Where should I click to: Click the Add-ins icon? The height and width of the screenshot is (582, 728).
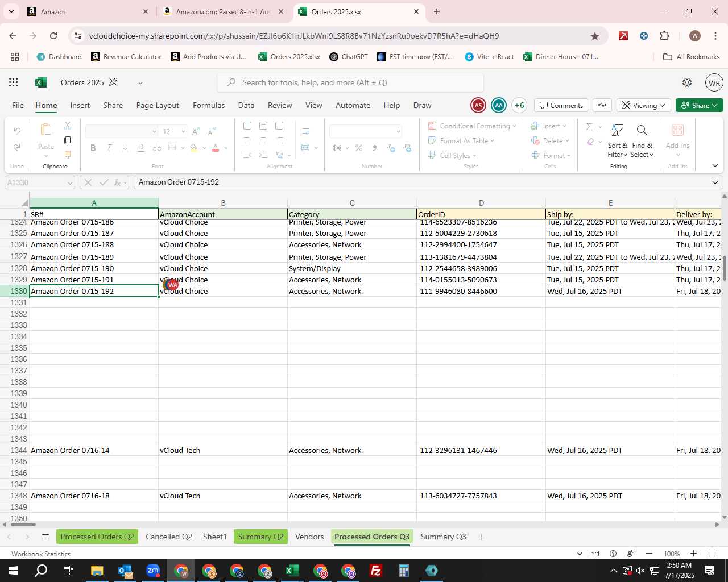(678, 130)
